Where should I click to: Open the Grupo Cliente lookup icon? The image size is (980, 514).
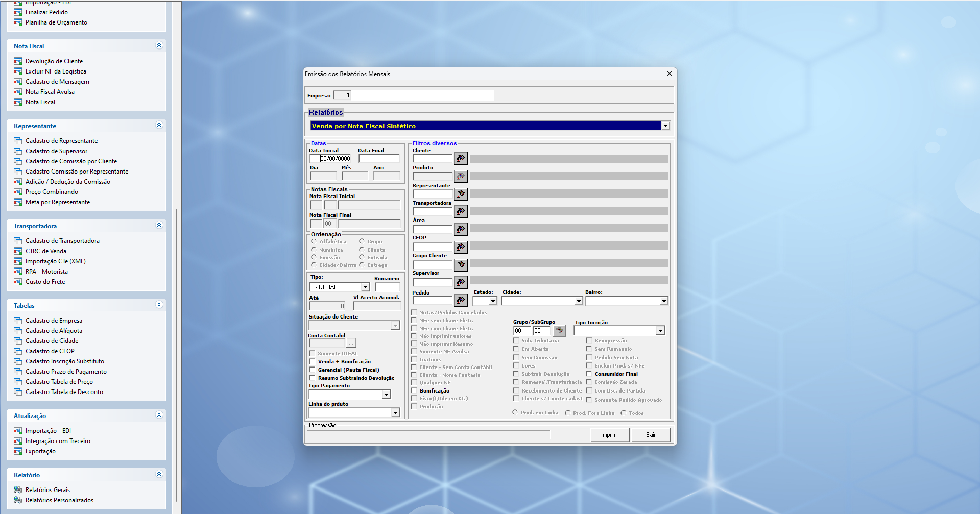tap(461, 264)
